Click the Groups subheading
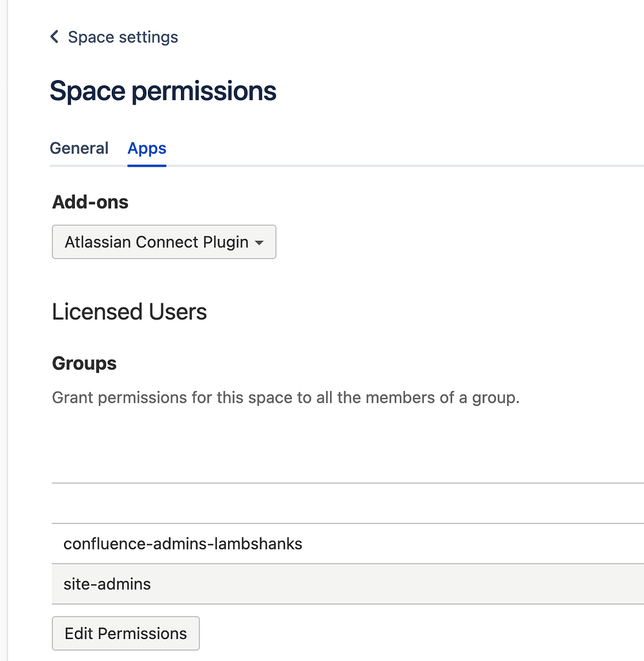This screenshot has height=661, width=644. (x=84, y=363)
